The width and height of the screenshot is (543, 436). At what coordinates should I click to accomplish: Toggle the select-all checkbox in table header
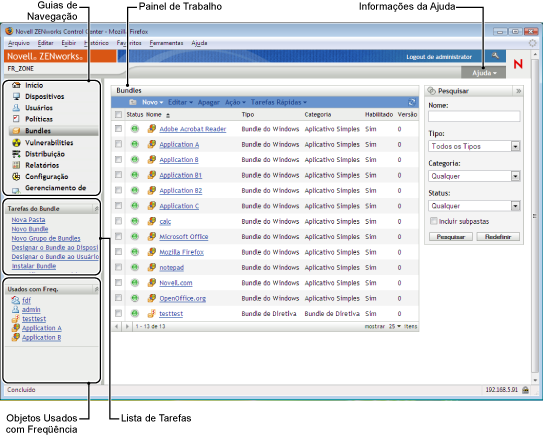118,114
